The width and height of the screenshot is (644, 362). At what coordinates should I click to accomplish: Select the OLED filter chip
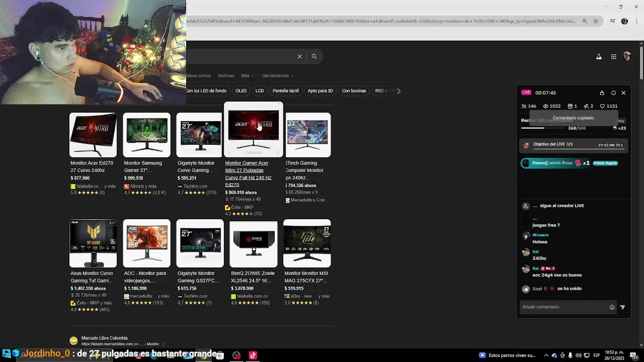[x=241, y=91]
